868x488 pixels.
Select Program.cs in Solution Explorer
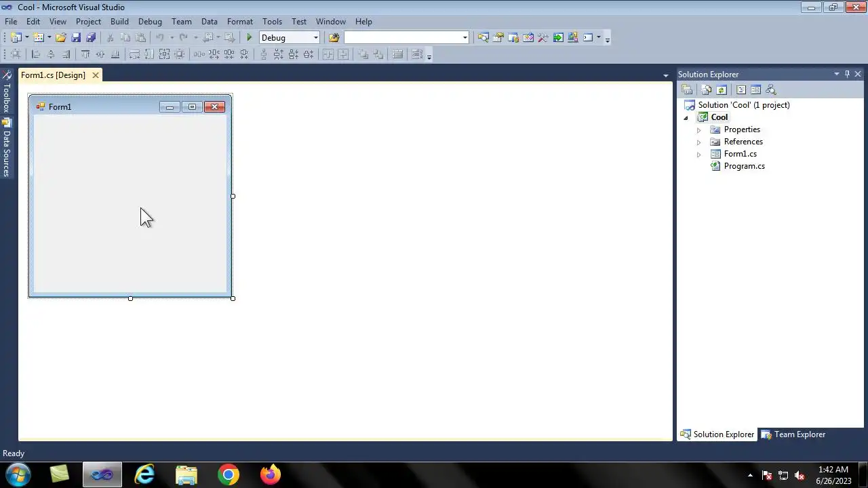[x=744, y=166]
